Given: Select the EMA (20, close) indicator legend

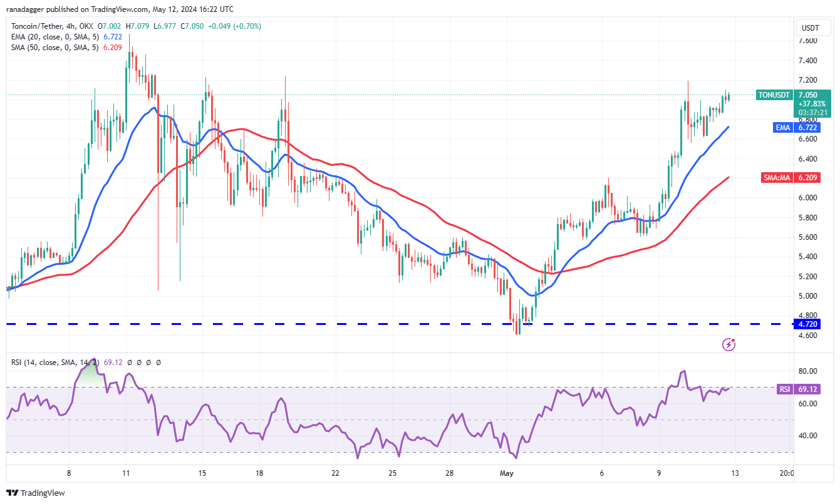Looking at the screenshot, I should pos(55,37).
